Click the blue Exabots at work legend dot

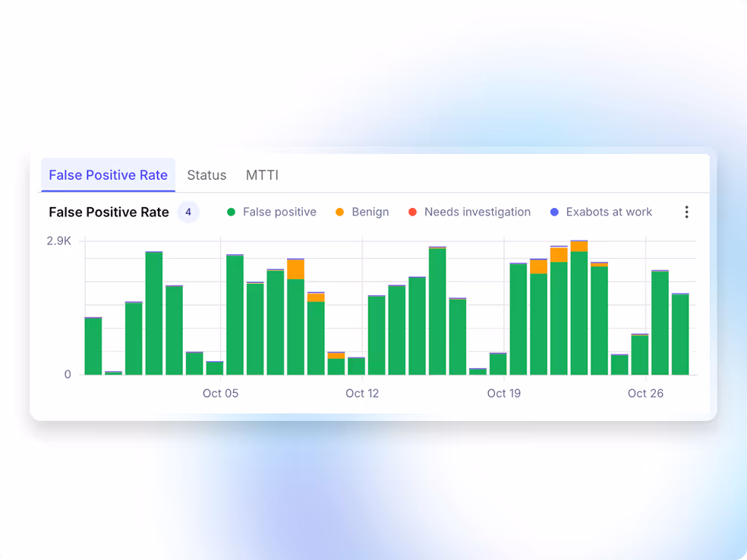[554, 212]
